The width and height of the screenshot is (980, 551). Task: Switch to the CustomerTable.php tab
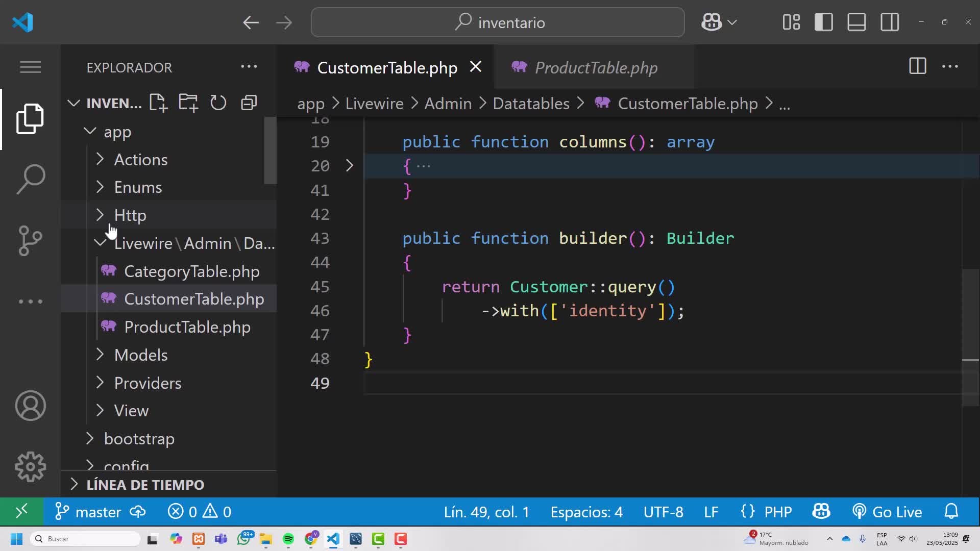tap(387, 67)
